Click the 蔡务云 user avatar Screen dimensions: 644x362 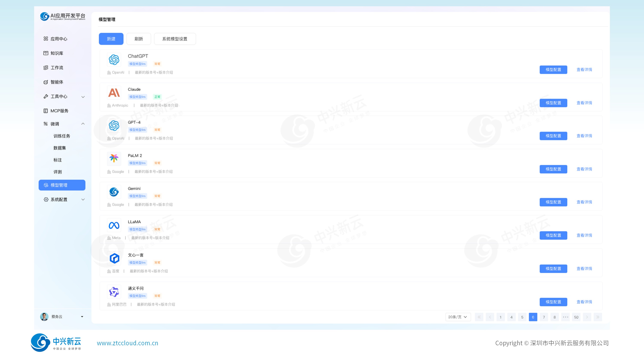click(x=44, y=317)
